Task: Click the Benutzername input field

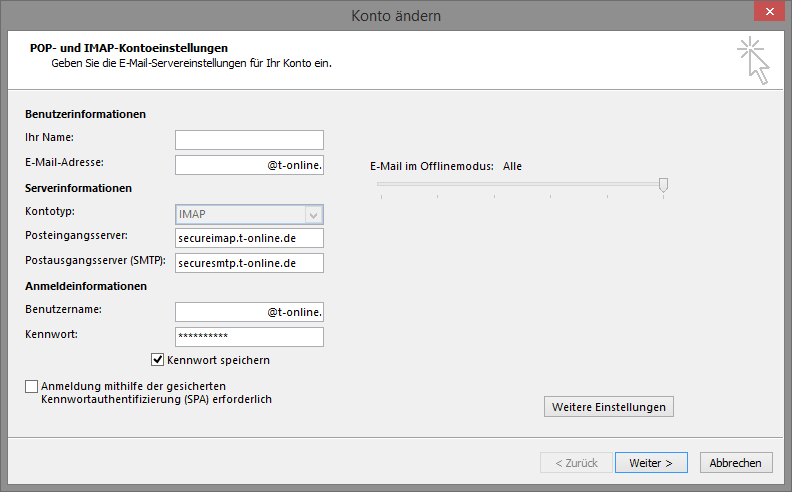Action: coord(249,312)
